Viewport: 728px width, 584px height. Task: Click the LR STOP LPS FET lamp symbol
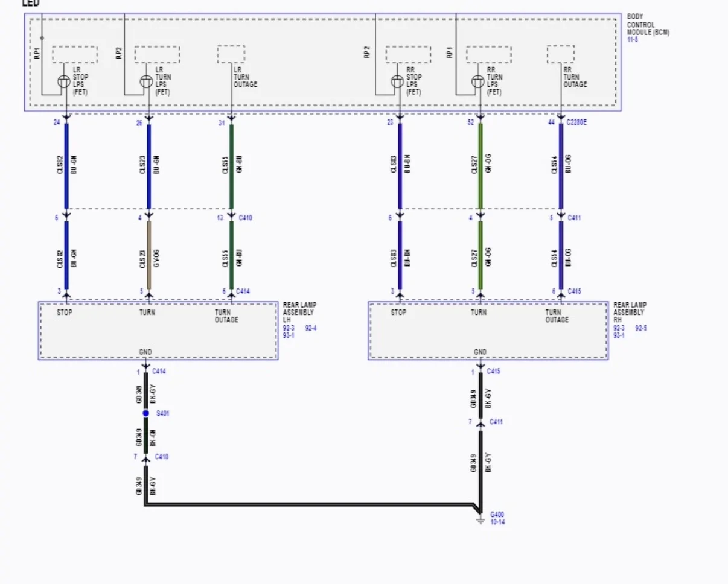(64, 81)
